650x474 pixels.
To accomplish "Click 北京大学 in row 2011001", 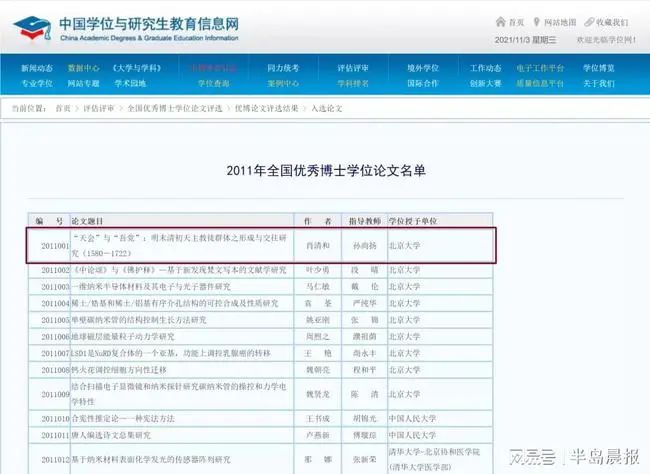I will (x=405, y=246).
